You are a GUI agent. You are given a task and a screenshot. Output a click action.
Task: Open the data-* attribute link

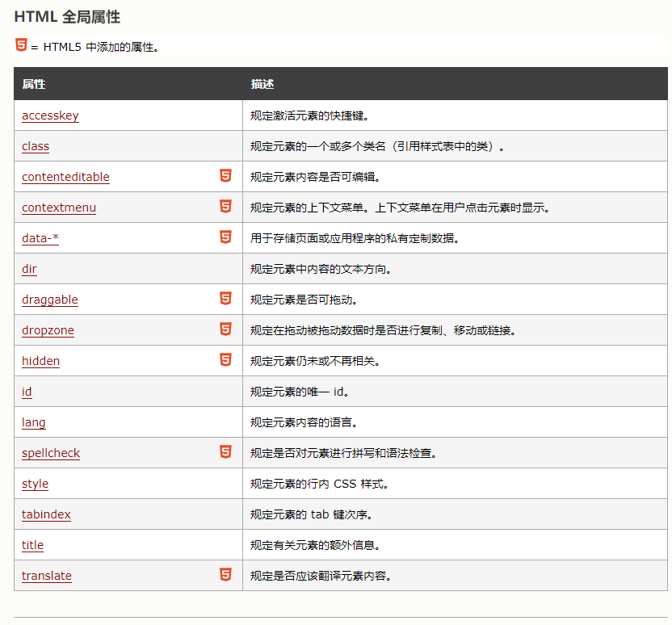pyautogui.click(x=40, y=238)
